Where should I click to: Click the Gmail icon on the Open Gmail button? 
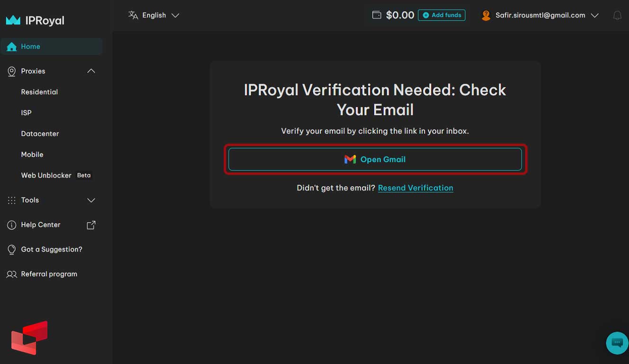[x=350, y=159]
